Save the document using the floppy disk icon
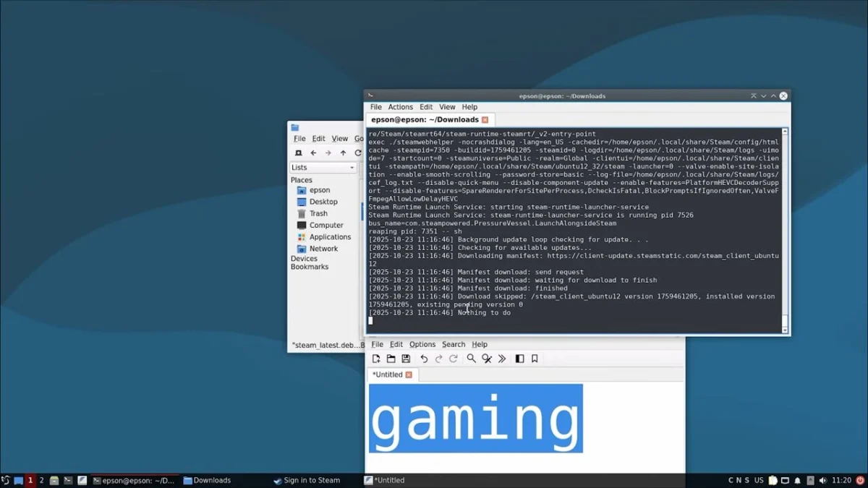Image resolution: width=868 pixels, height=488 pixels. pyautogui.click(x=406, y=359)
